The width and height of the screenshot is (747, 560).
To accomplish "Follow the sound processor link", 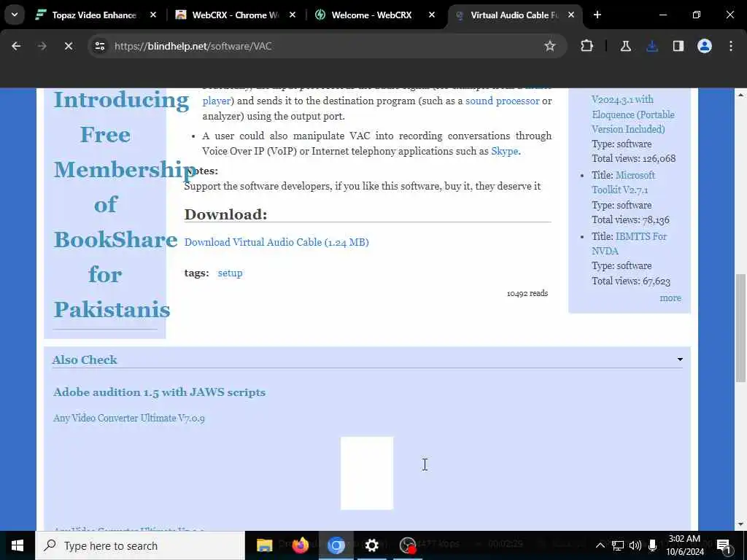I will point(502,101).
